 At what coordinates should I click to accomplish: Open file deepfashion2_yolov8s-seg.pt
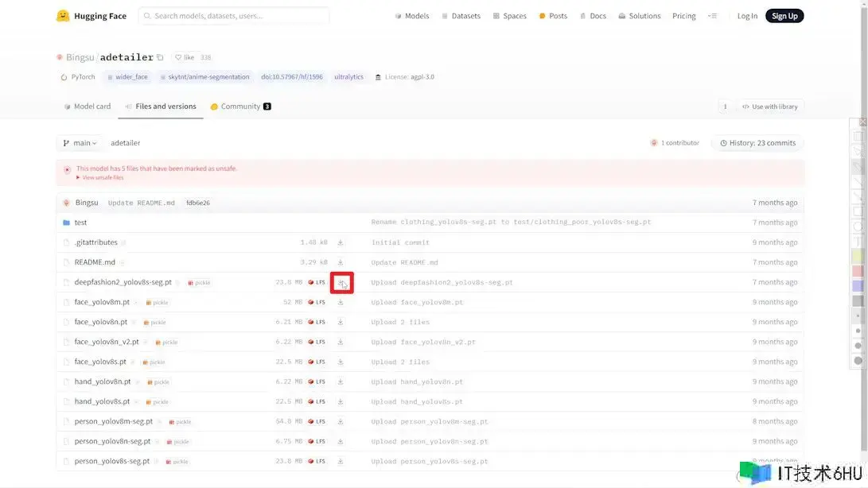[x=123, y=282]
